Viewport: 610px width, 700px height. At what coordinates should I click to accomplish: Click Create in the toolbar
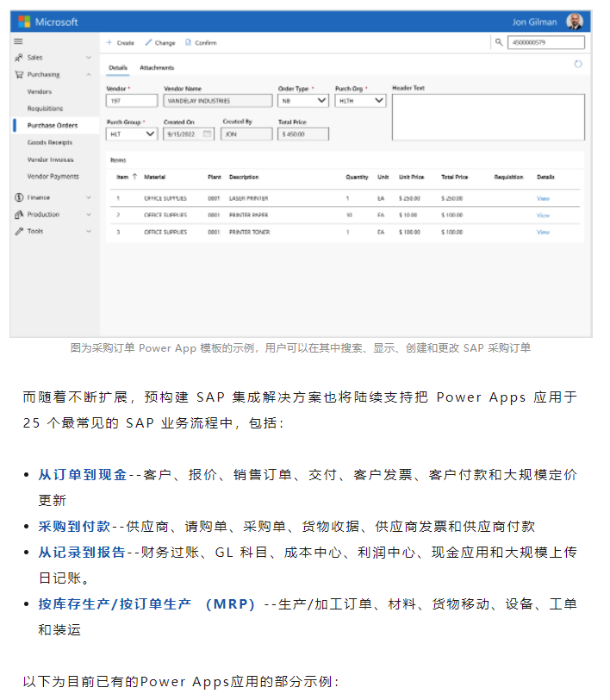pyautogui.click(x=121, y=43)
